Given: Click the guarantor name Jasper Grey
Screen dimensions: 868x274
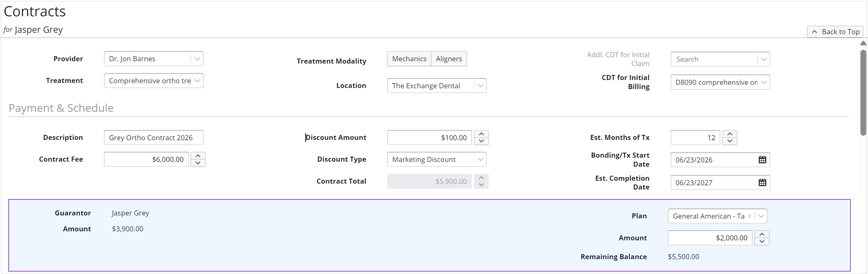Looking at the screenshot, I should click(x=130, y=213).
